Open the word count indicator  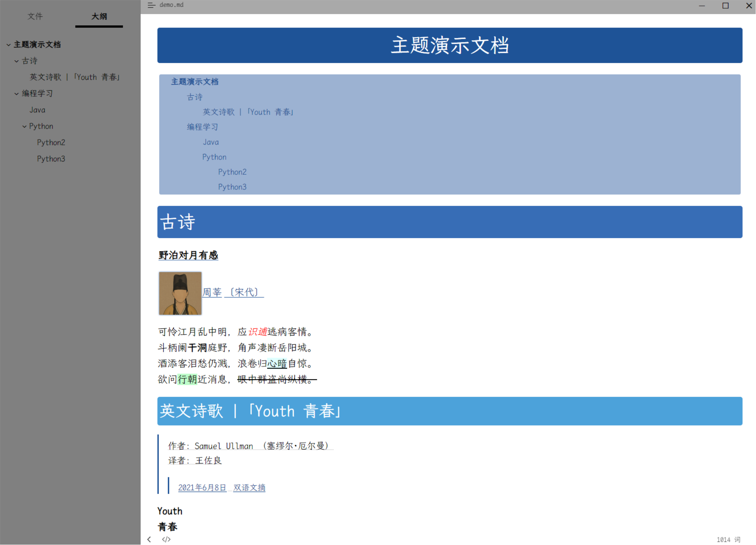pos(728,540)
